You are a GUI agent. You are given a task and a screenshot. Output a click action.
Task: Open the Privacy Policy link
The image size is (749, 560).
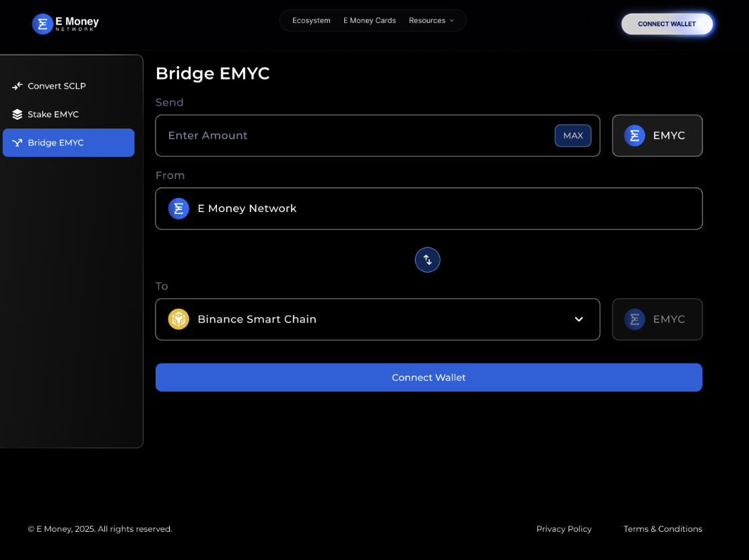(564, 529)
